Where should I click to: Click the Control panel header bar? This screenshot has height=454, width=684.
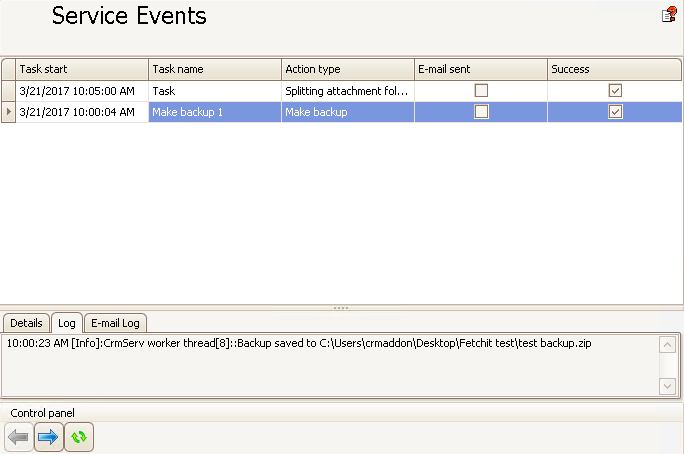(341, 413)
